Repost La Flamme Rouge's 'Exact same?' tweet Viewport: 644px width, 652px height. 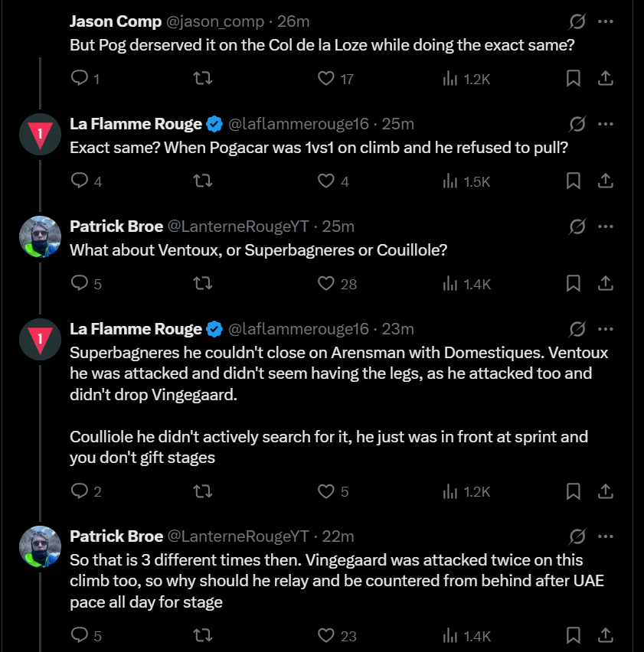point(204,181)
